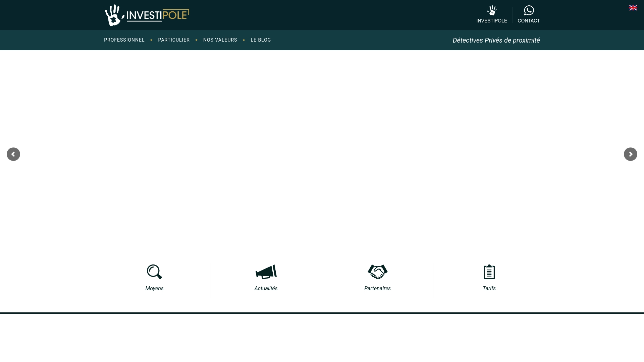Go to next slide arrow
Screen dimensions: 644x362
pyautogui.click(x=631, y=154)
